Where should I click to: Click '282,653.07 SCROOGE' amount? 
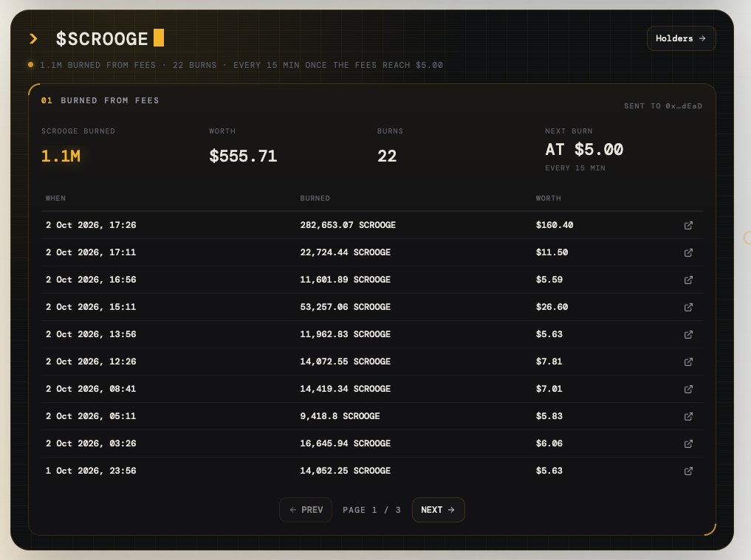(348, 225)
